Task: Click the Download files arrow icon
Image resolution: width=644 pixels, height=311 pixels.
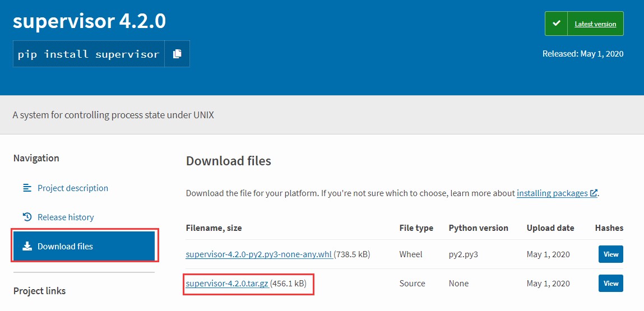Action: [27, 246]
